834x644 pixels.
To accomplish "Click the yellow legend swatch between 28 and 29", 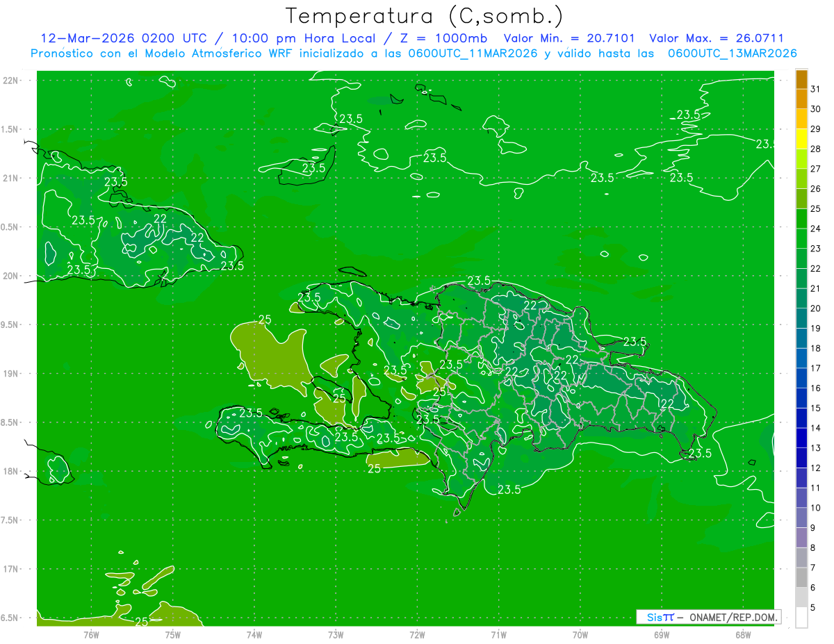I will click(801, 138).
